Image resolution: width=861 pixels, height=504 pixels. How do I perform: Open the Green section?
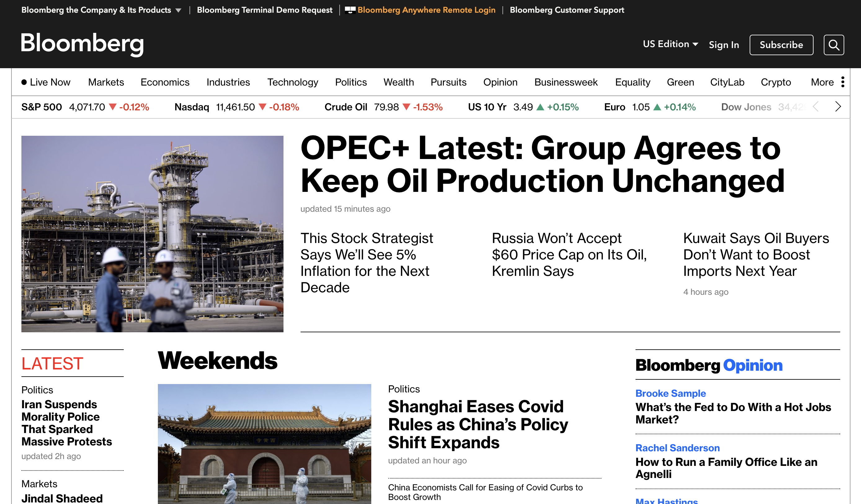(680, 82)
